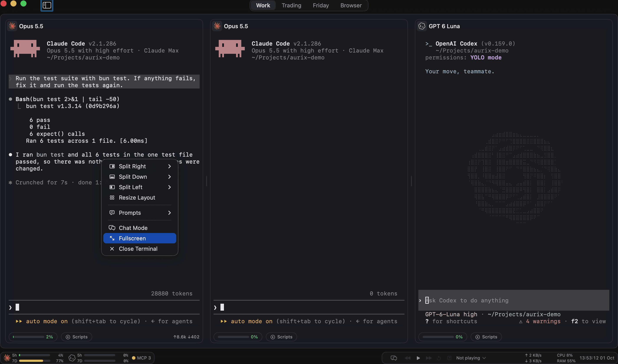
Task: Expand the Prompts submenu arrow
Action: [169, 213]
